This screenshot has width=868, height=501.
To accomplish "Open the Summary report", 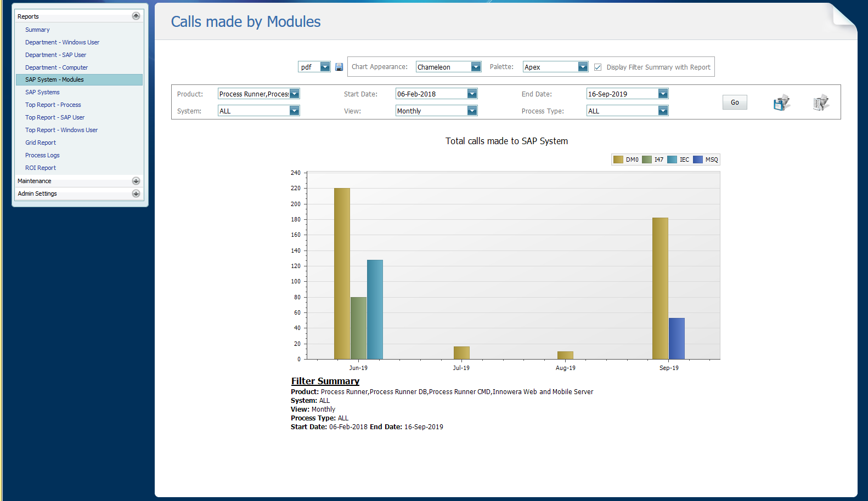I will (37, 30).
